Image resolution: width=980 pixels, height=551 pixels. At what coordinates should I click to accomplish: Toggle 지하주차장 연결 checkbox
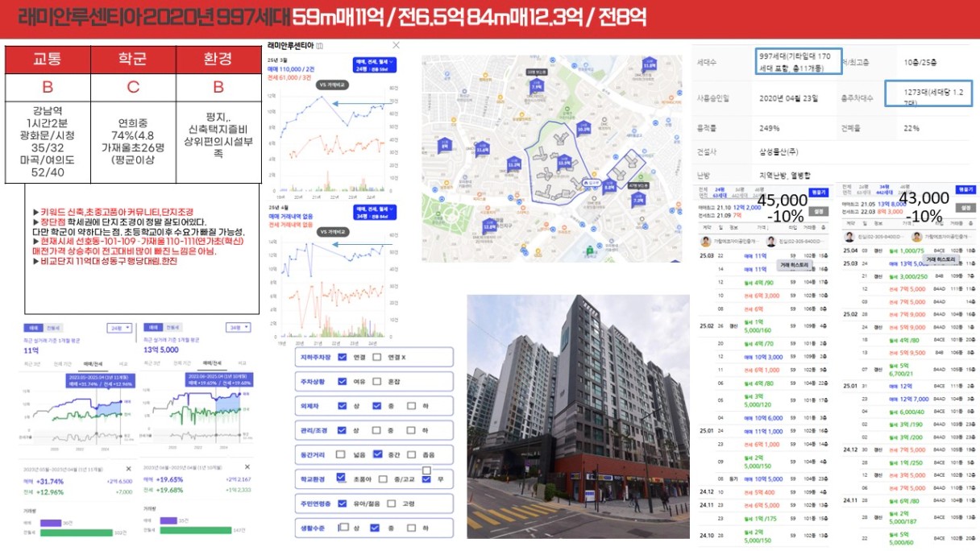(x=343, y=358)
